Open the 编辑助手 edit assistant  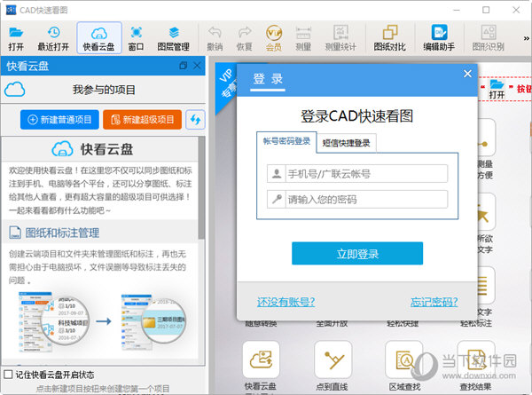pos(439,38)
